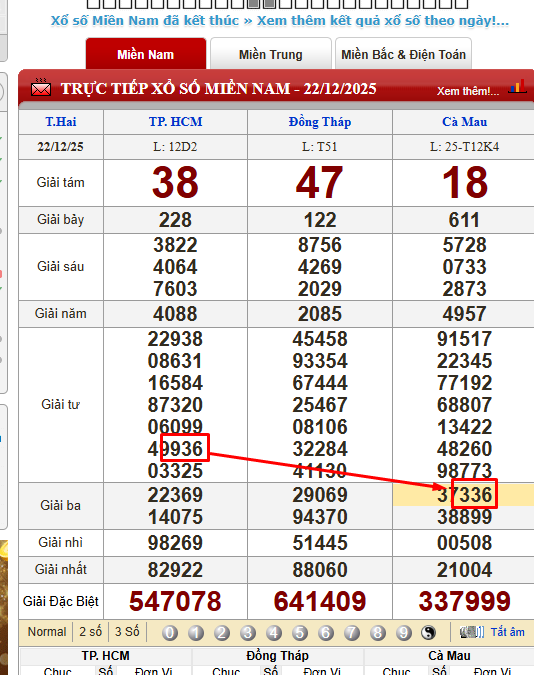Click the speaker sound icon
This screenshot has width=534, height=675.
coord(472,632)
